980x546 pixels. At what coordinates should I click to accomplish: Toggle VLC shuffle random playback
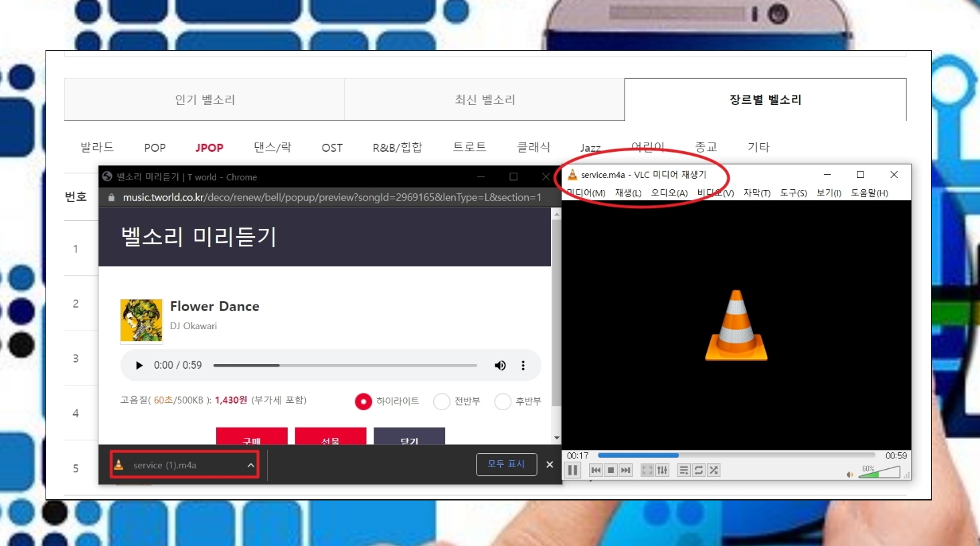coord(714,470)
